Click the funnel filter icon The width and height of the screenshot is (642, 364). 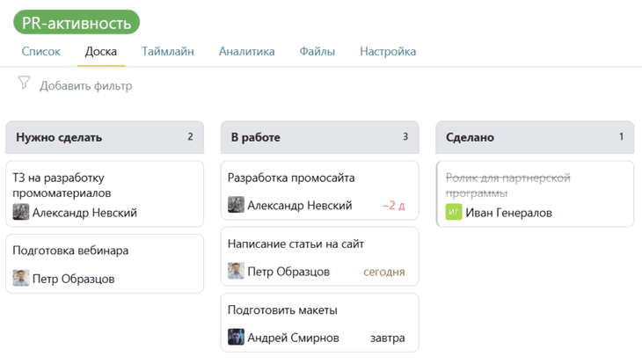[x=24, y=84]
